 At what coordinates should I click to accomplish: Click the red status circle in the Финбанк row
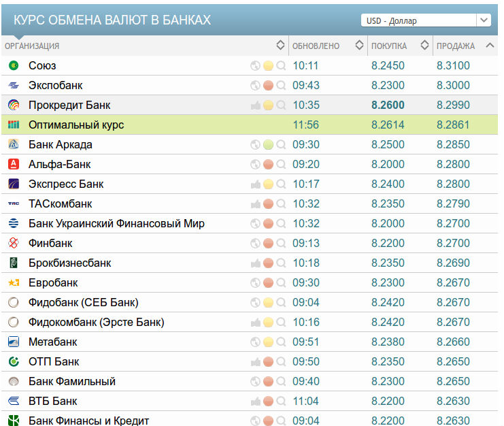(268, 244)
